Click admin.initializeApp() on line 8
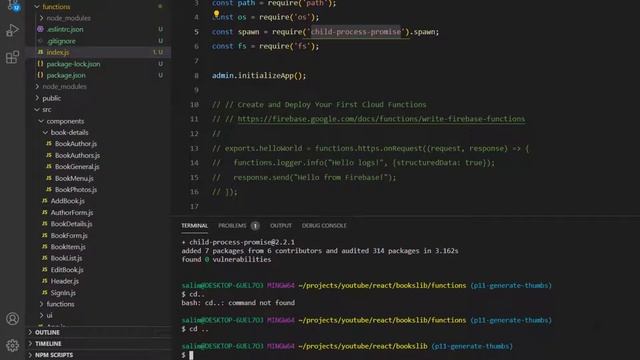640x360 pixels. point(259,76)
